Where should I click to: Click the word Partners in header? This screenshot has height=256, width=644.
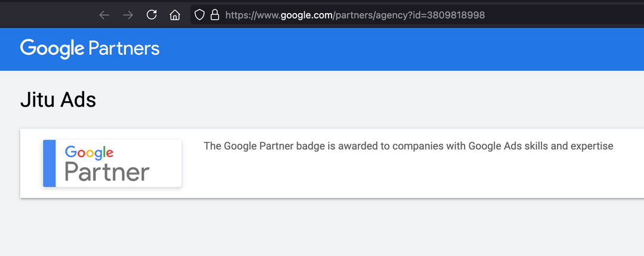[x=124, y=48]
